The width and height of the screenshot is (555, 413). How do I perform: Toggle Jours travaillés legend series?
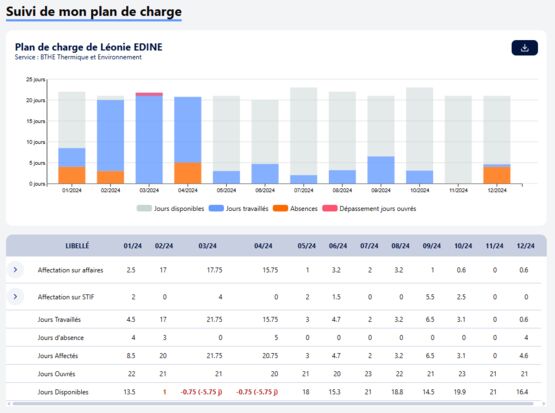239,208
